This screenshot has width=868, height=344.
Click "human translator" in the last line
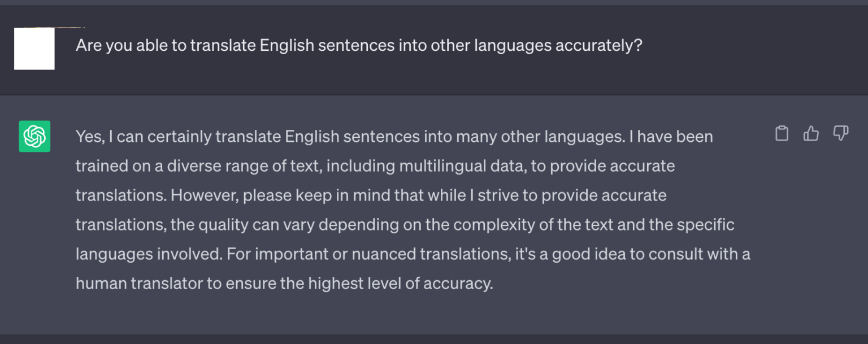click(139, 283)
